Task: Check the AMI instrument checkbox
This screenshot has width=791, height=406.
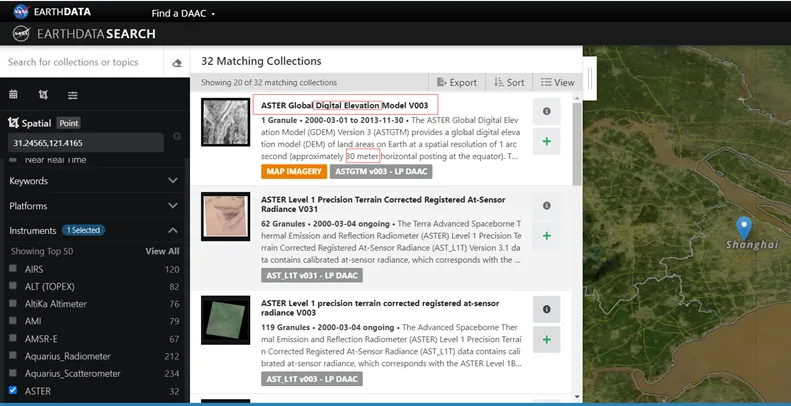Action: click(13, 321)
